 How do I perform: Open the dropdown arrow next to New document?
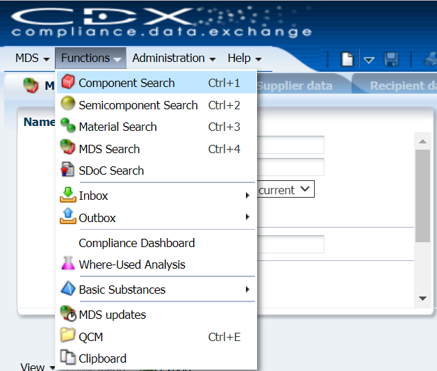tap(369, 60)
